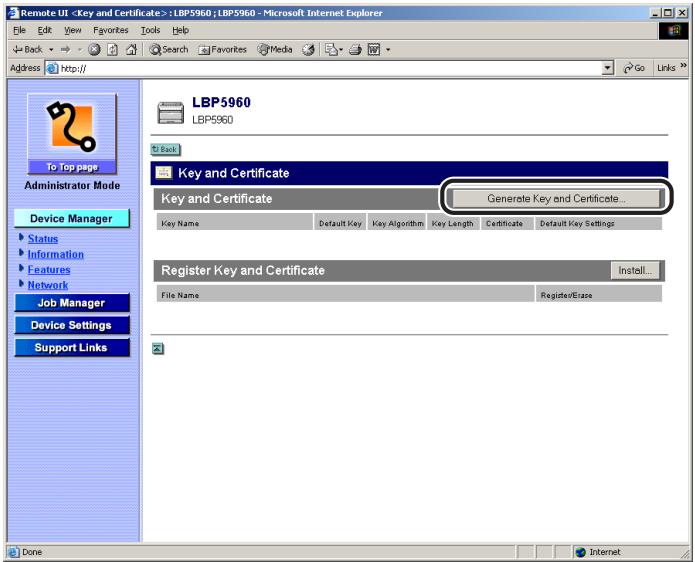The height and width of the screenshot is (562, 695).
Task: Click in the Address bar field
Action: click(x=328, y=68)
